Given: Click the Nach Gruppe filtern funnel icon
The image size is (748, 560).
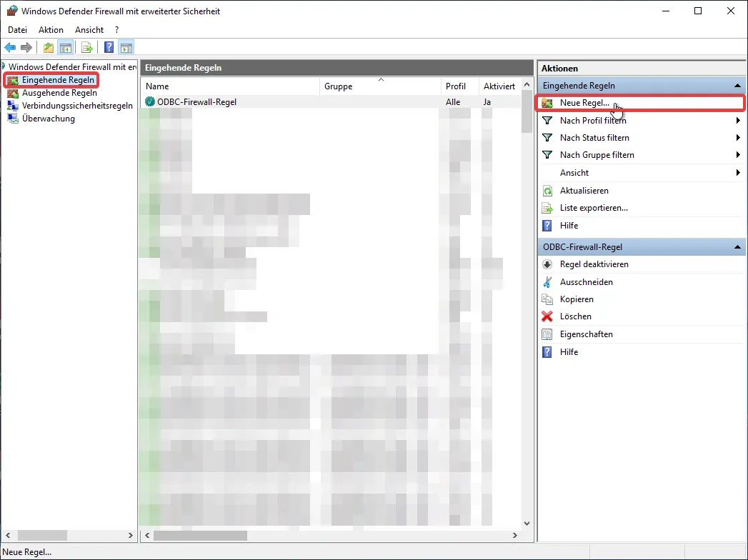Looking at the screenshot, I should [x=547, y=154].
